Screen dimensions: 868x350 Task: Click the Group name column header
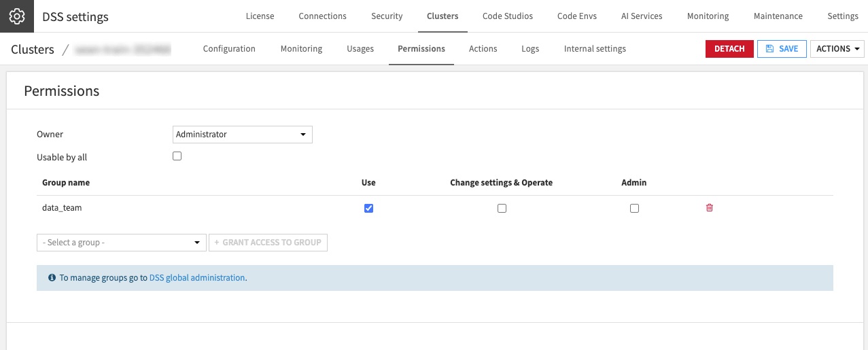(x=66, y=183)
